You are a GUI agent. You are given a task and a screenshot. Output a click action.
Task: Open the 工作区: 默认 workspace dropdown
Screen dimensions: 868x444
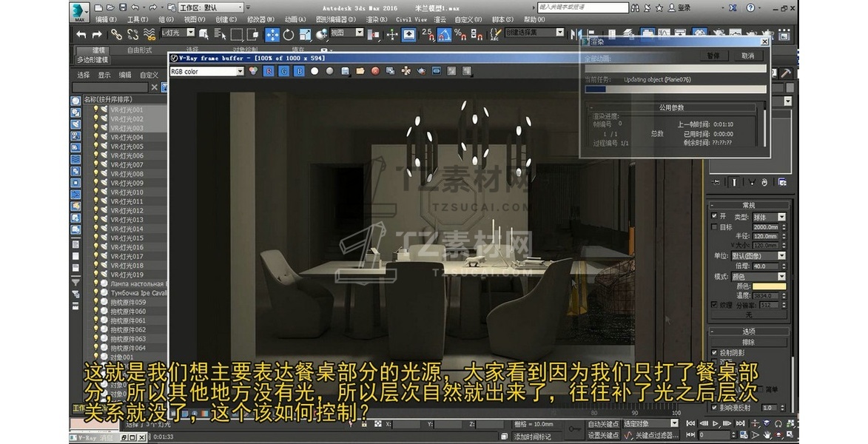[x=211, y=7]
